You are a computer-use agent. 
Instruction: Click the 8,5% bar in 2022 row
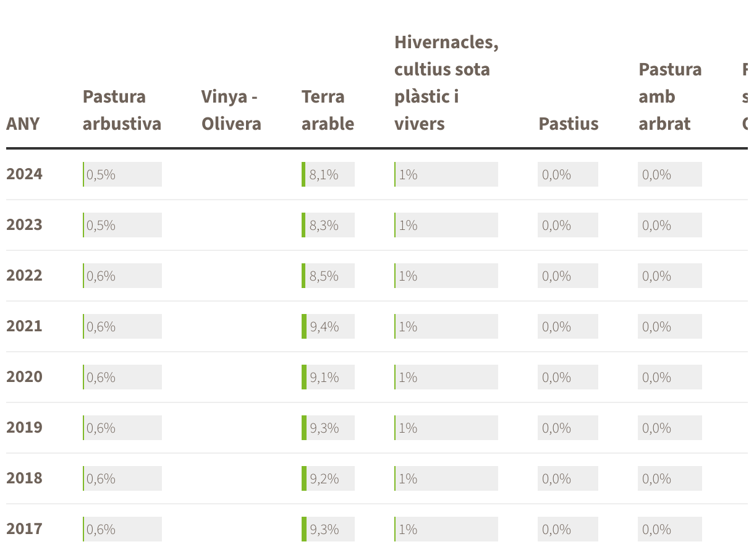pos(328,276)
